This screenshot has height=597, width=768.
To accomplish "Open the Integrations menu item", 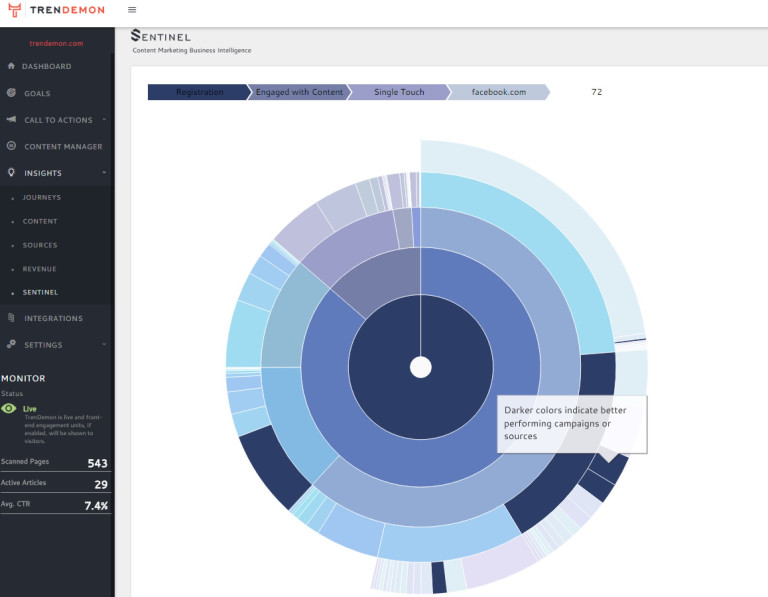I will (53, 318).
